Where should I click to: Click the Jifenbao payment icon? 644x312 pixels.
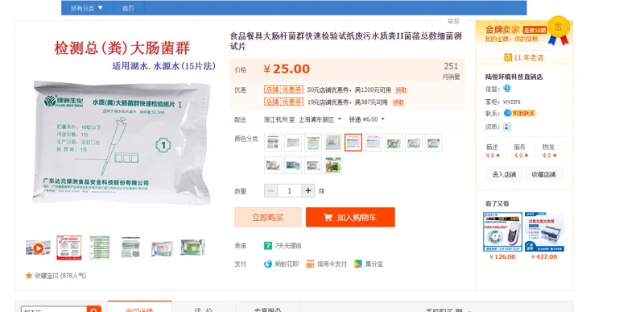tap(358, 264)
